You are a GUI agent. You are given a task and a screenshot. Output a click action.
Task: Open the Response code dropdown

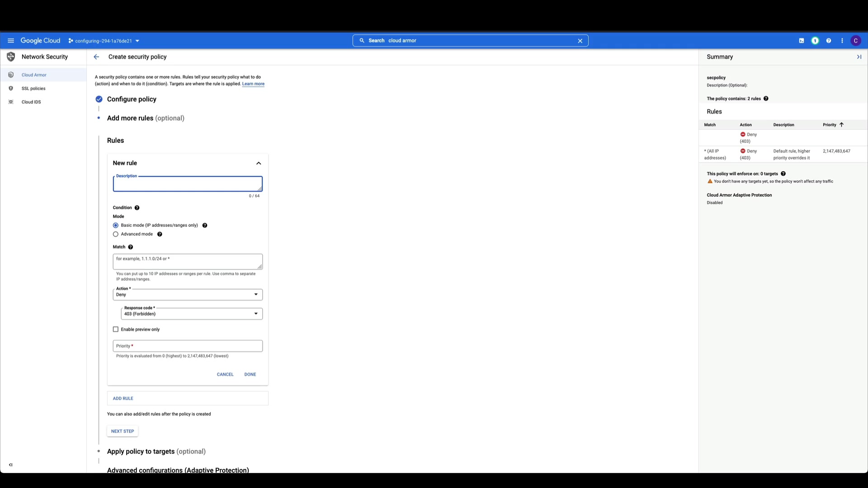tap(192, 314)
